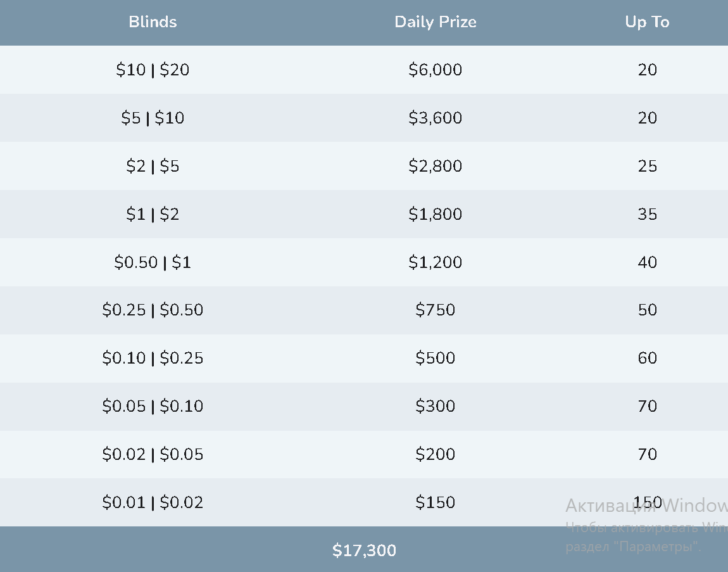Click the $0.10 | $0.25 blinds cell
Viewport: 728px width, 572px height.
[153, 358]
